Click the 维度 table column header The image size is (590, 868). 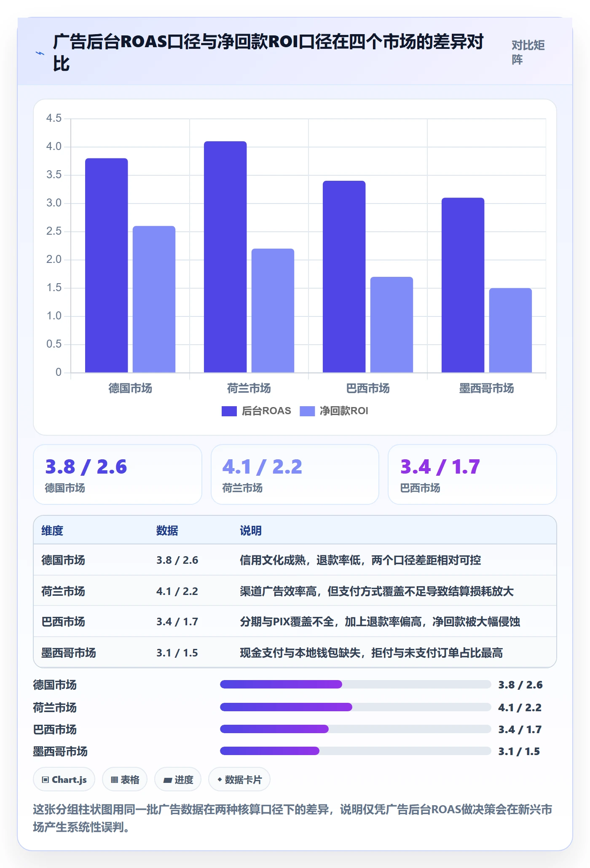tap(52, 530)
